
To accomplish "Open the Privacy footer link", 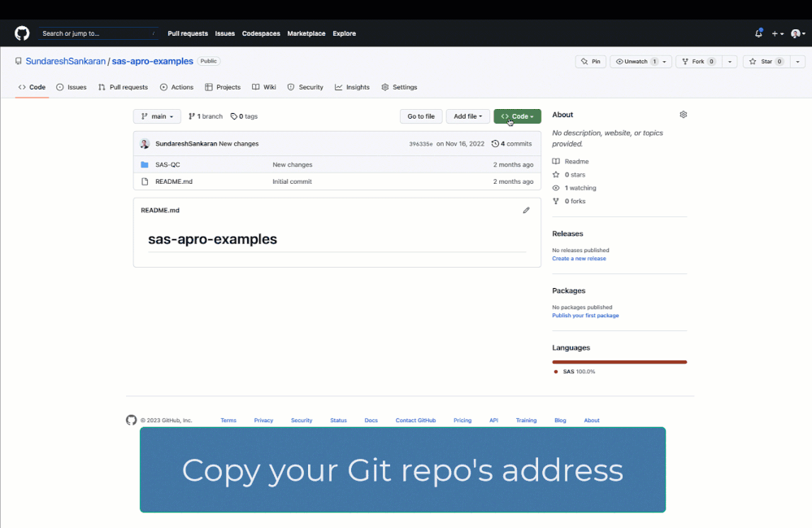I will (263, 421).
